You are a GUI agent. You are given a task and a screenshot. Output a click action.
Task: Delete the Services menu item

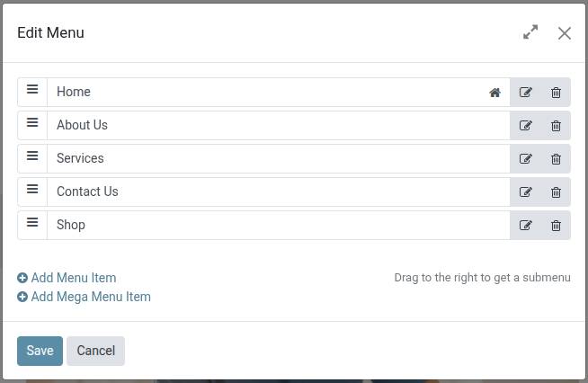coord(556,159)
